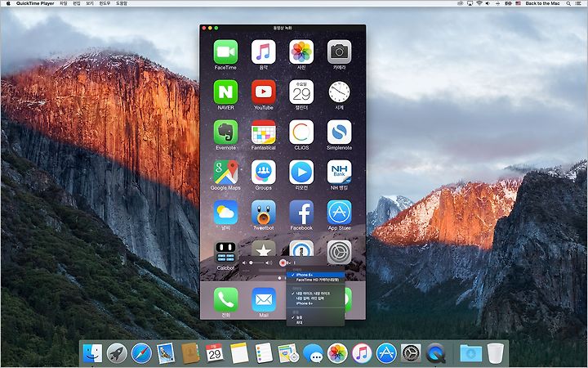Tap the 시계 clock app icon
588x368 pixels.
click(x=339, y=92)
